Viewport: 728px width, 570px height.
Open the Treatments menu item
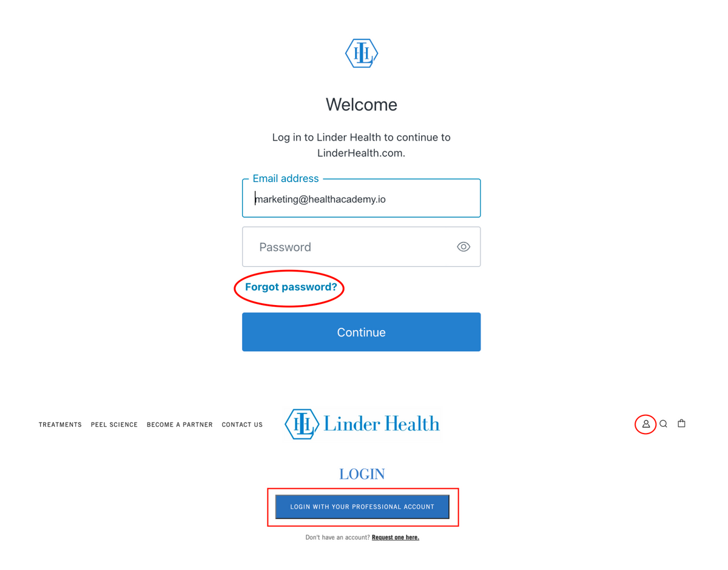point(60,424)
